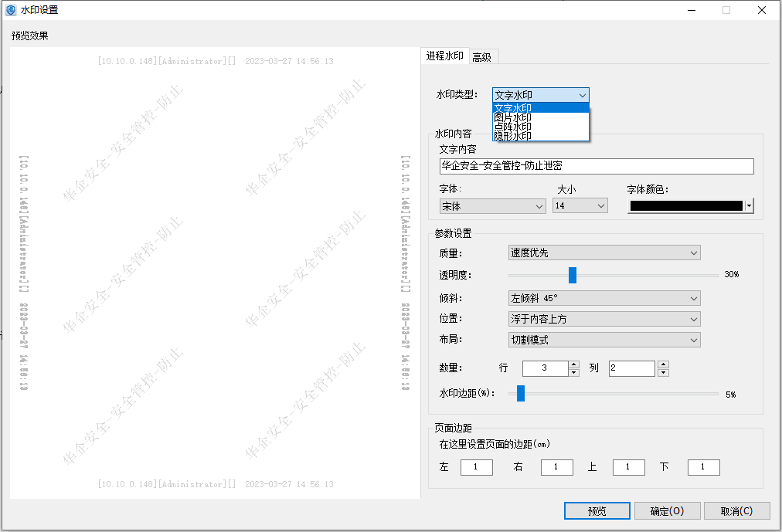Image resolution: width=782 pixels, height=532 pixels.
Task: Pick 隐形水印 from the watermark type list
Action: [513, 136]
